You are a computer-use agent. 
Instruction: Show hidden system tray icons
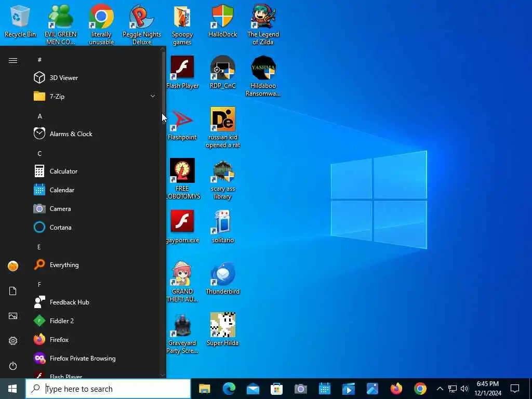coord(440,389)
